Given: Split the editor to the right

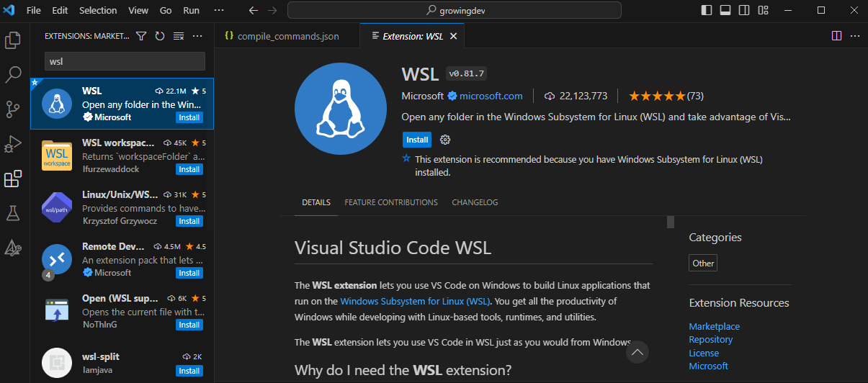Looking at the screenshot, I should tap(836, 35).
